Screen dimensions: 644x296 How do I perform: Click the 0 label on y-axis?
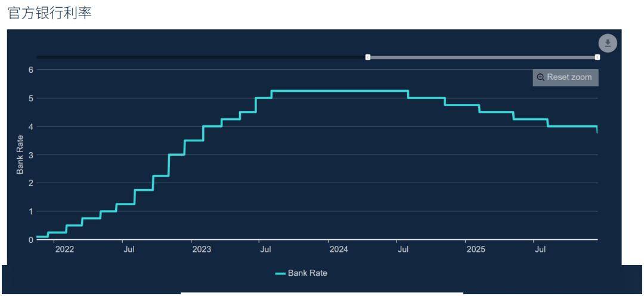[x=30, y=240]
